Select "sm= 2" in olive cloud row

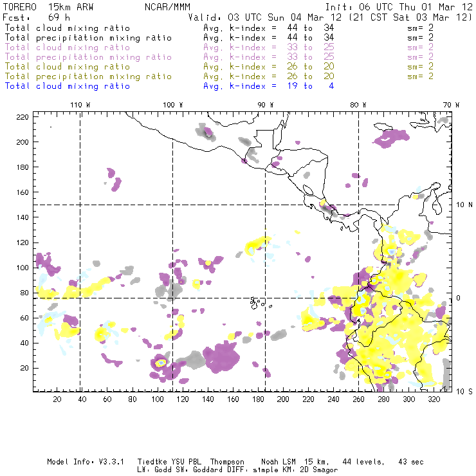click(x=420, y=66)
